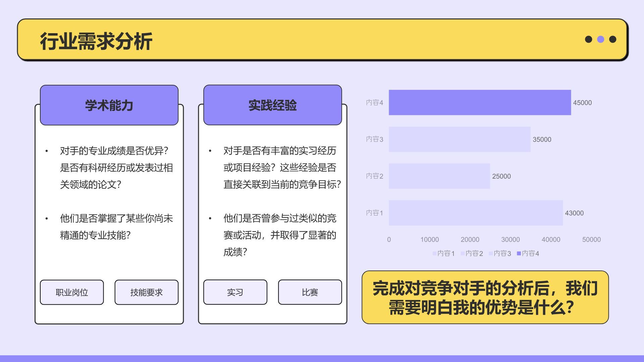The image size is (644, 362).
Task: Click the 内容1 legend entry
Action: [443, 253]
